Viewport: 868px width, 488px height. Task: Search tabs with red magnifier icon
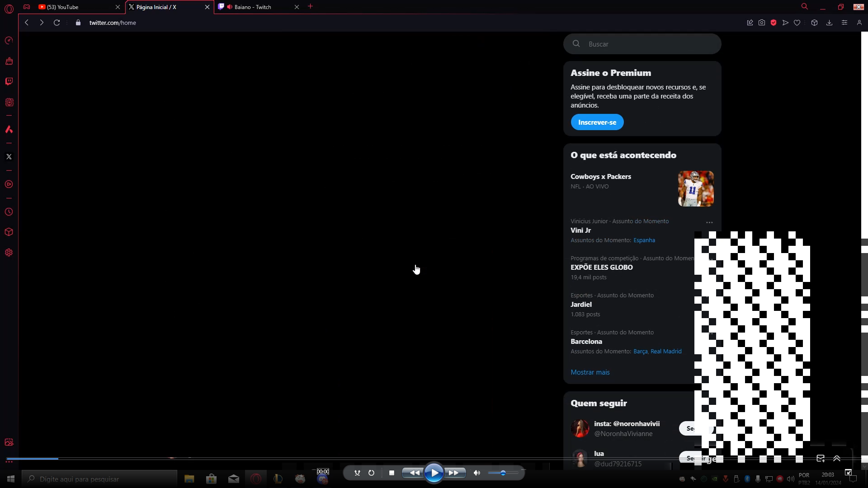[805, 7]
